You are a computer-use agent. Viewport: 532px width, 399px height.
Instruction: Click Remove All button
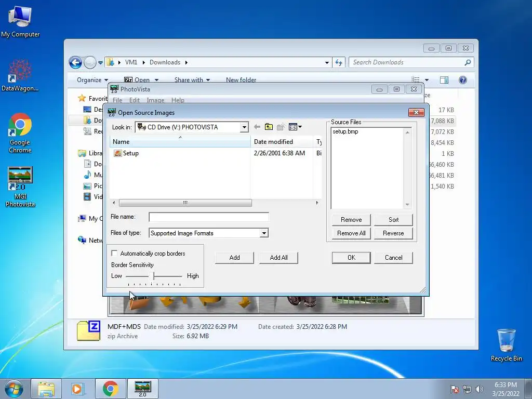(351, 233)
